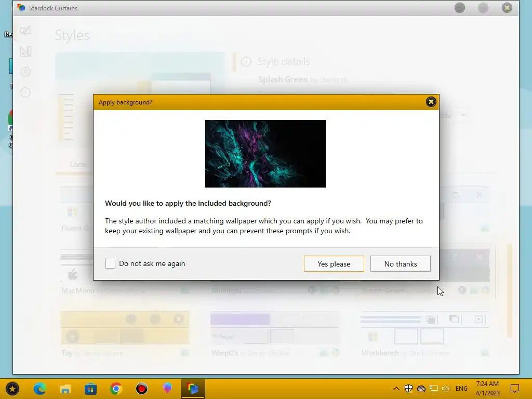
Task: Close the Apply background dialog
Action: coord(431,102)
